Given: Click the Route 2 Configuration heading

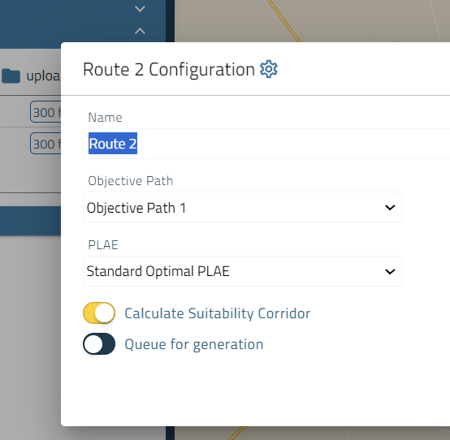Looking at the screenshot, I should click(x=169, y=70).
